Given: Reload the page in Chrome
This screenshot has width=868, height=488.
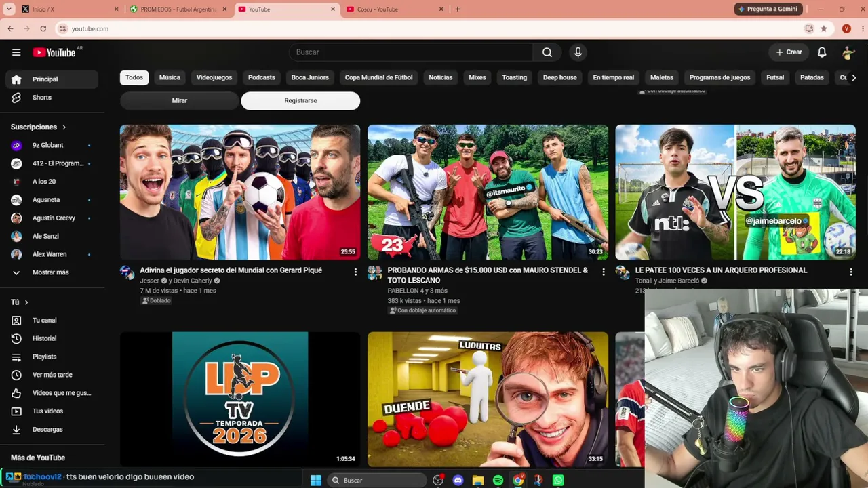Looking at the screenshot, I should (43, 28).
